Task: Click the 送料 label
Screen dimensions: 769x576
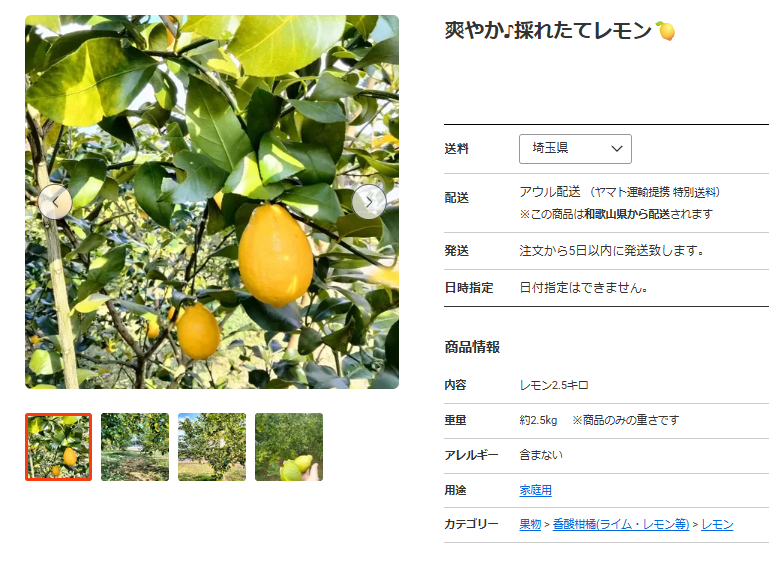Action: click(456, 149)
